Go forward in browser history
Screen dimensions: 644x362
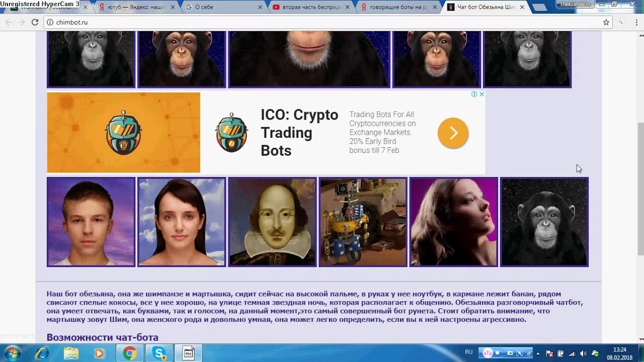coord(22,22)
